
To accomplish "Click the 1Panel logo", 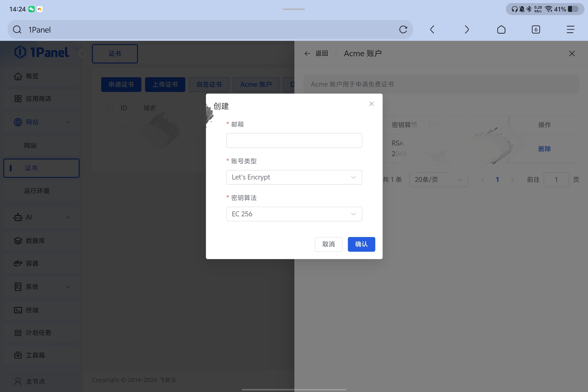I will tap(41, 52).
